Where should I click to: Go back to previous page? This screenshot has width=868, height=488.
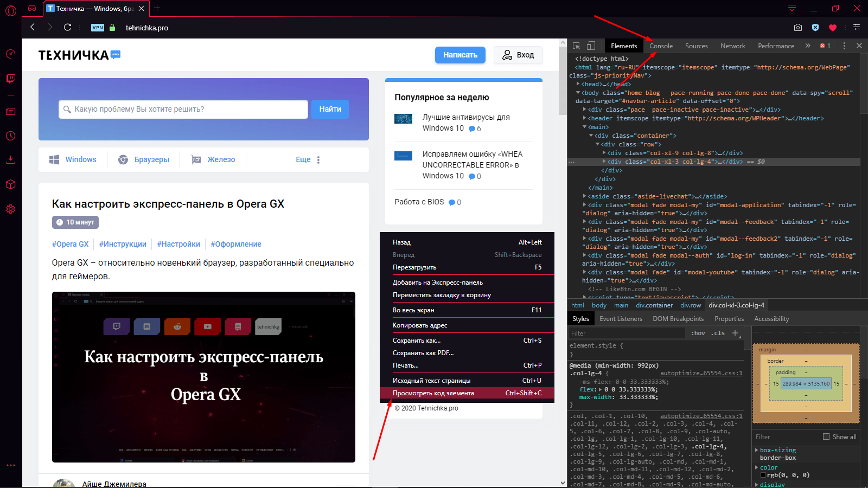pyautogui.click(x=33, y=27)
